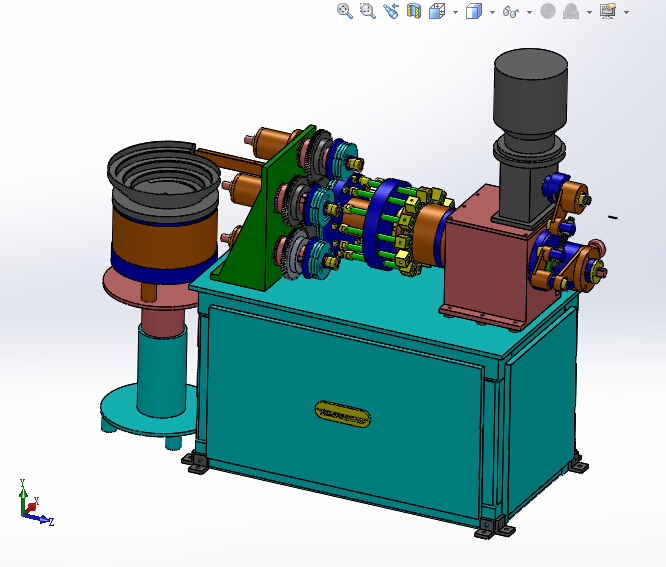Screen dimensions: 666x567
Task: Click the Apply Scene icon
Action: [571, 11]
